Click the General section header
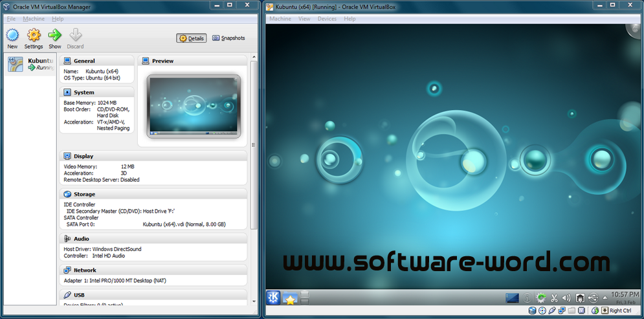This screenshot has height=319, width=644. click(97, 61)
